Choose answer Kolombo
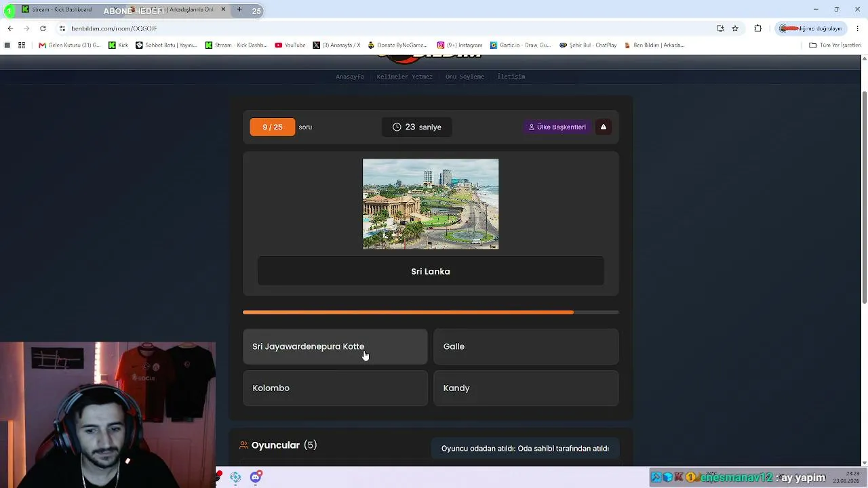This screenshot has width=868, height=488. point(335,388)
